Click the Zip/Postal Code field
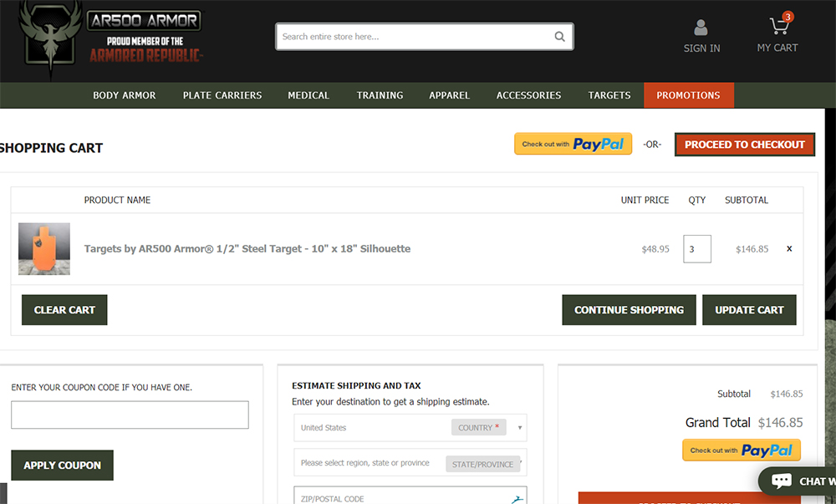 410,496
